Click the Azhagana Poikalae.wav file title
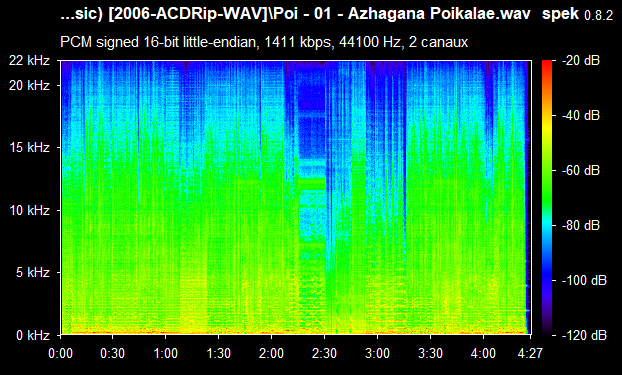This screenshot has width=622, height=375. 439,14
